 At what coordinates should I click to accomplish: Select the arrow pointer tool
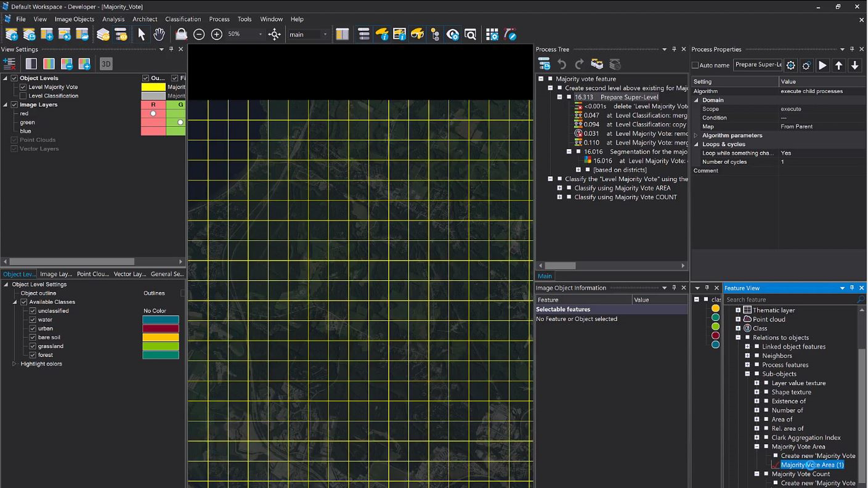(x=141, y=35)
